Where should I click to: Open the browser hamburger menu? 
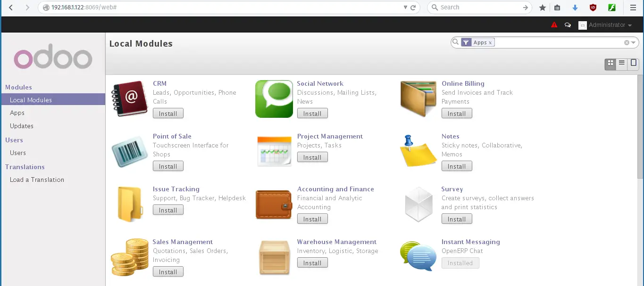[x=633, y=8]
